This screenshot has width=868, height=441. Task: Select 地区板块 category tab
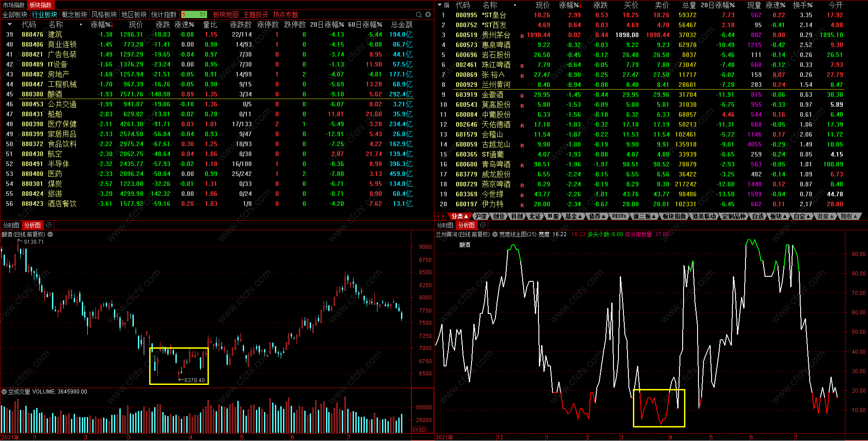pyautogui.click(x=134, y=15)
